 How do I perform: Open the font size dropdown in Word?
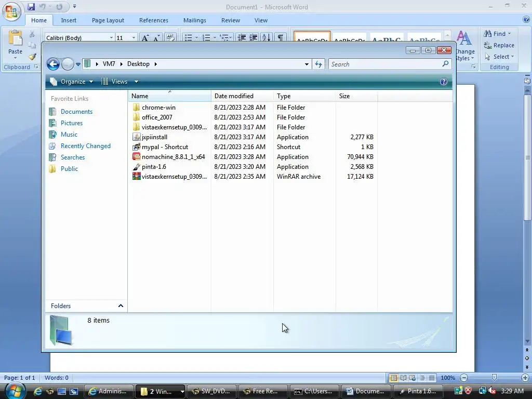(x=134, y=37)
